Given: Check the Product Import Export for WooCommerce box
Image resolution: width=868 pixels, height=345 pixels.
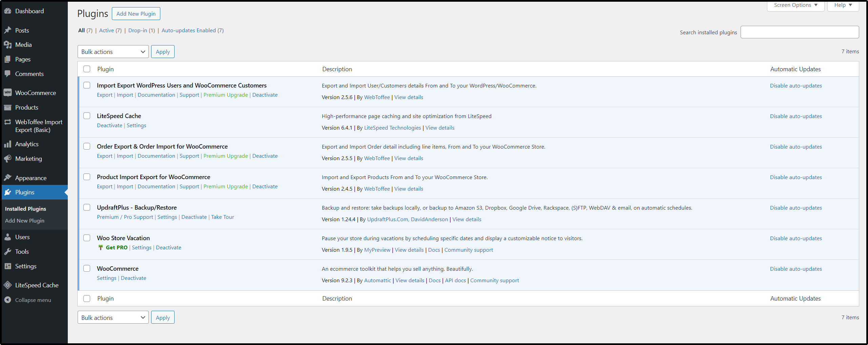Looking at the screenshot, I should pyautogui.click(x=87, y=177).
